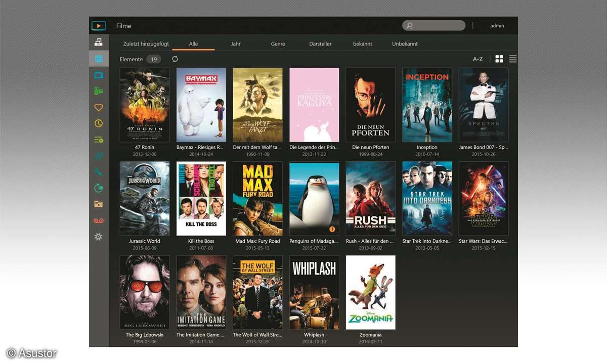Open the Zoomania poster
Viewport: 607px width, 364px height.
pos(371,292)
